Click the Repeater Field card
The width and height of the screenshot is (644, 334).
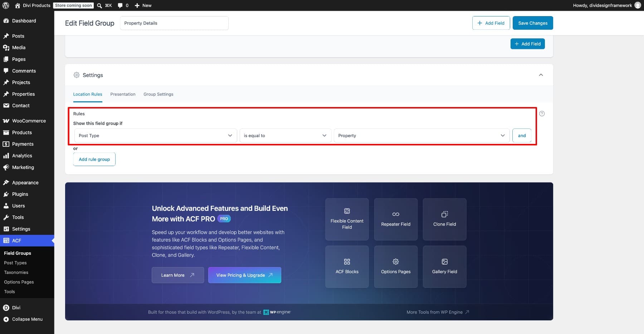tap(396, 219)
